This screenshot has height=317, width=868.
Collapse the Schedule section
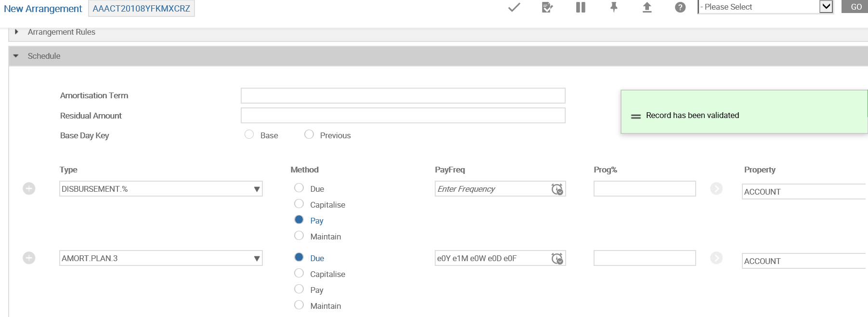(16, 56)
